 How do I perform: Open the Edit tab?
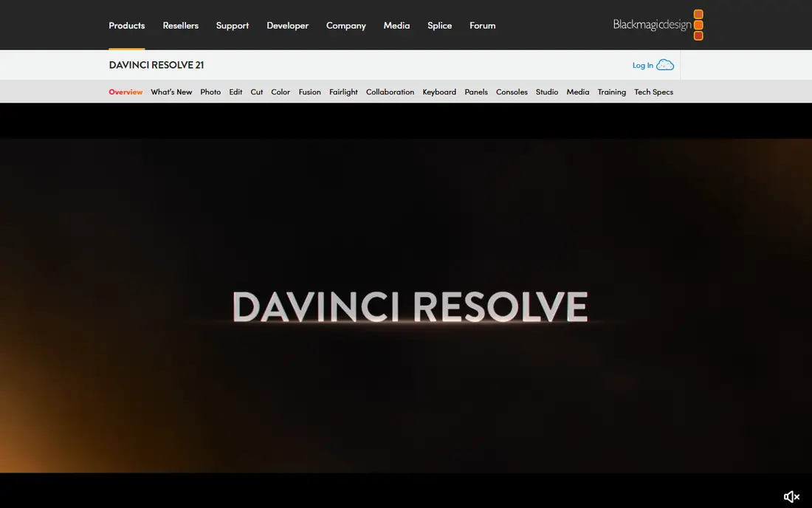235,92
